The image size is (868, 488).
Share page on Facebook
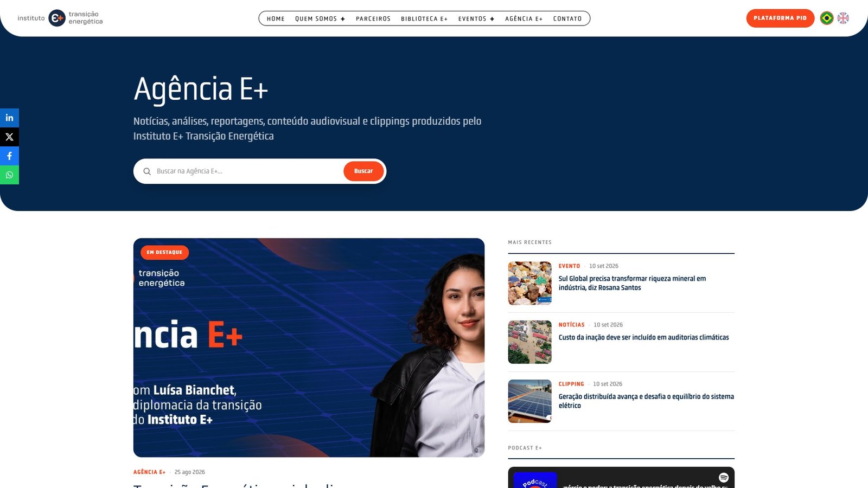[9, 156]
